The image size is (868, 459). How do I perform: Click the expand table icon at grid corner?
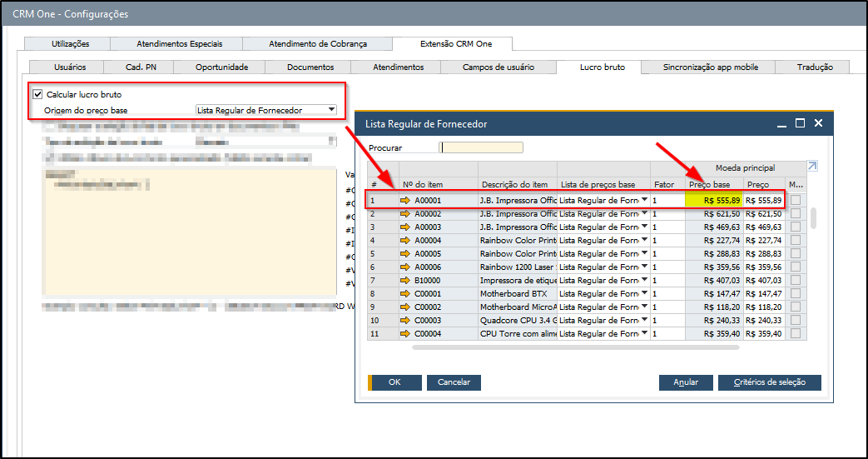(812, 167)
